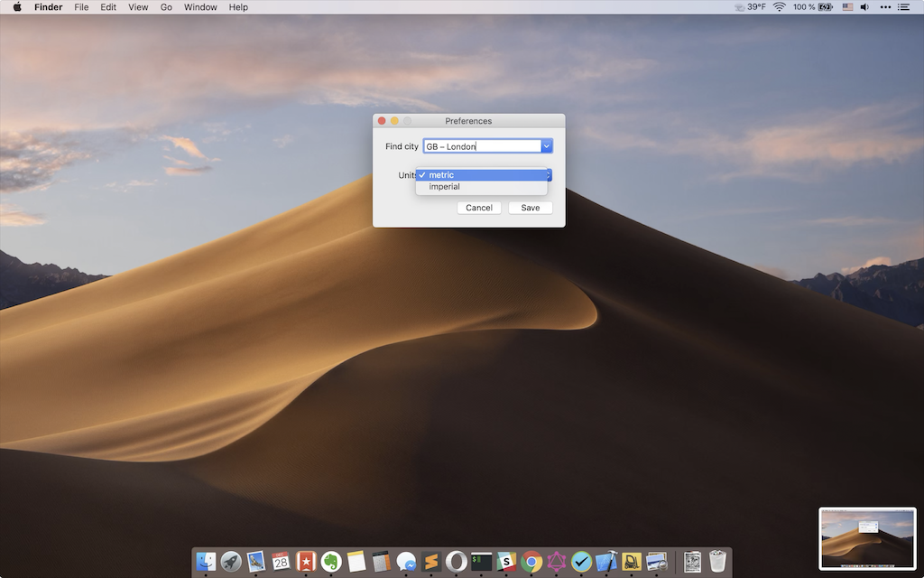Click into the Find city text field

(481, 146)
